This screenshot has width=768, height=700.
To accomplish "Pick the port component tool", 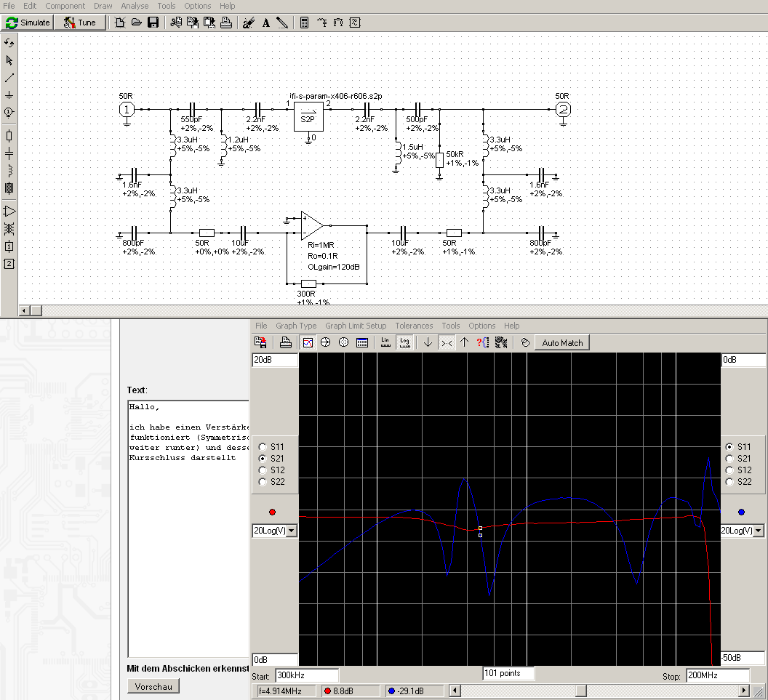I will point(9,112).
